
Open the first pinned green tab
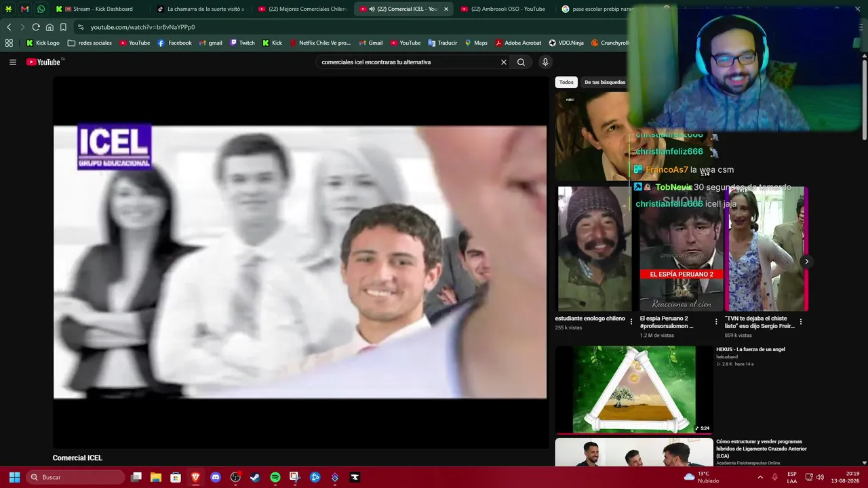pos(8,9)
